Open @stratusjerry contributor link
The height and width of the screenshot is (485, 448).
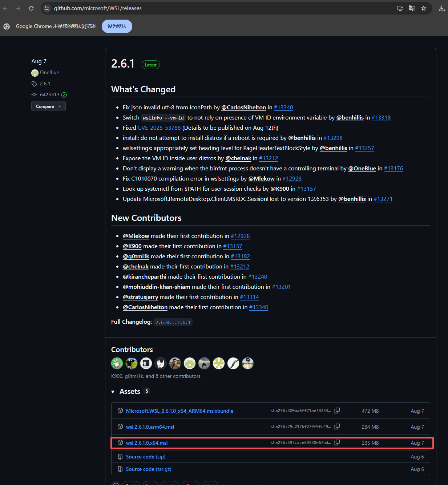tap(141, 297)
